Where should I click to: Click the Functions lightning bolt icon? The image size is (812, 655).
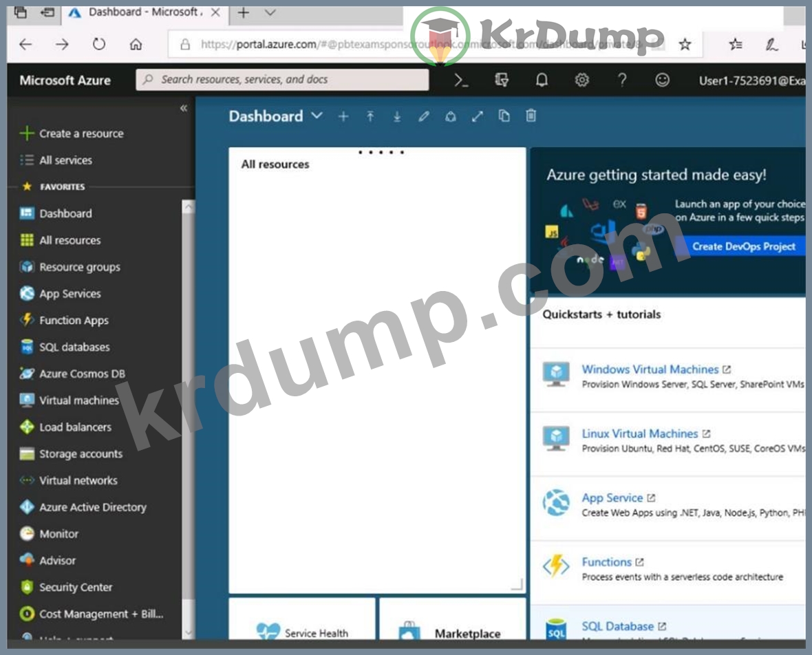click(x=556, y=566)
